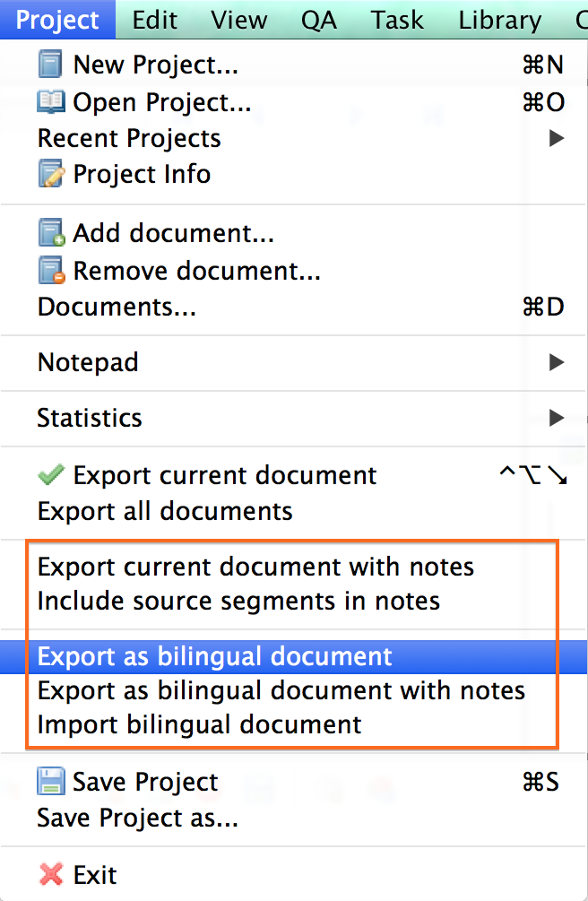Open the QA menu
Image resolution: width=588 pixels, height=901 pixels.
click(x=319, y=20)
